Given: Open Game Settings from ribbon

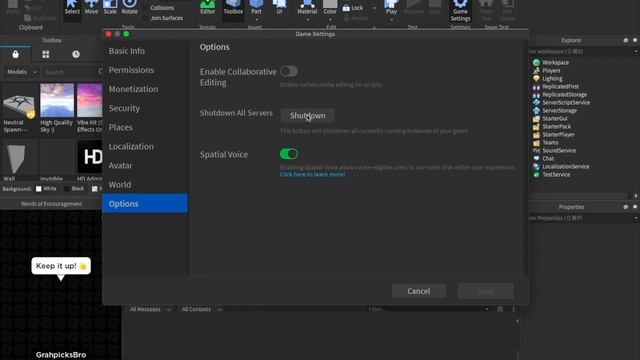Looking at the screenshot, I should pyautogui.click(x=460, y=11).
